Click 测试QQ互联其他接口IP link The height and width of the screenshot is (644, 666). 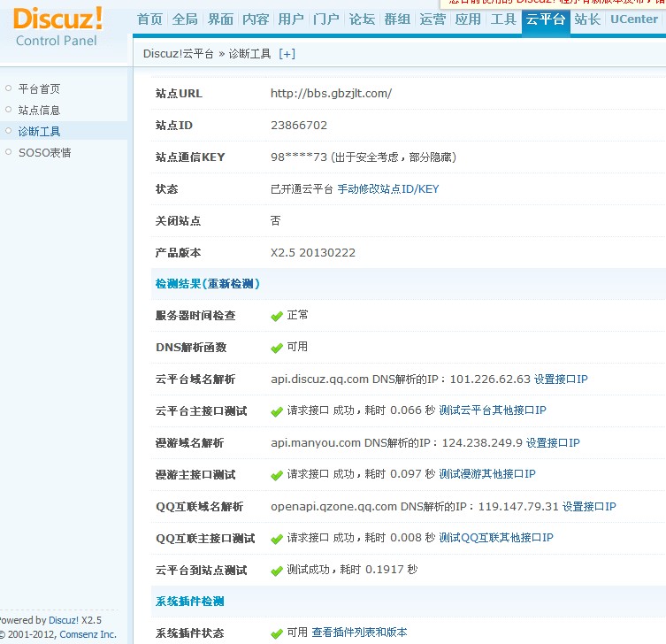coord(496,538)
